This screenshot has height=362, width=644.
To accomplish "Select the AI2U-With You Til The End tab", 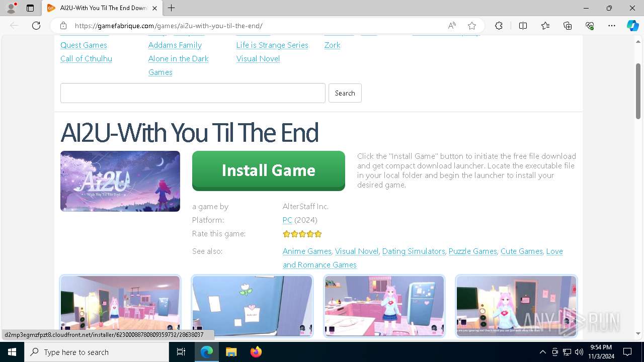I will pyautogui.click(x=102, y=8).
